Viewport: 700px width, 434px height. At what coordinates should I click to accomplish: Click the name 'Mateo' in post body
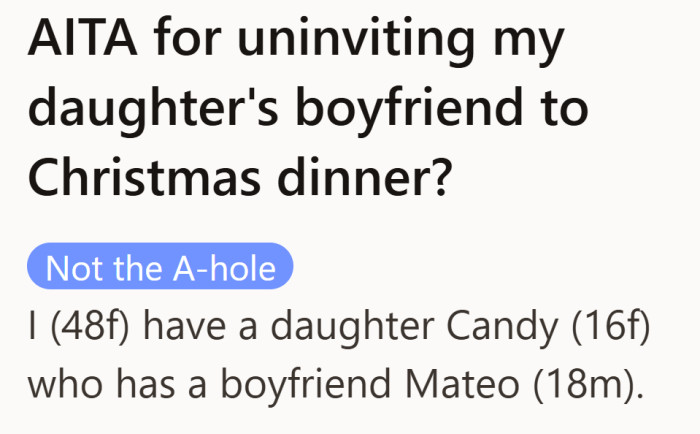tap(462, 384)
